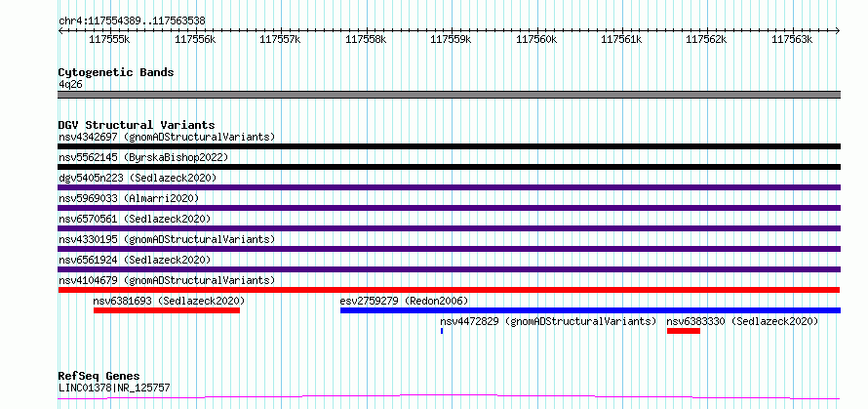Click the Cytogenetic Bands track title
The height and width of the screenshot is (409, 868).
pos(116,72)
